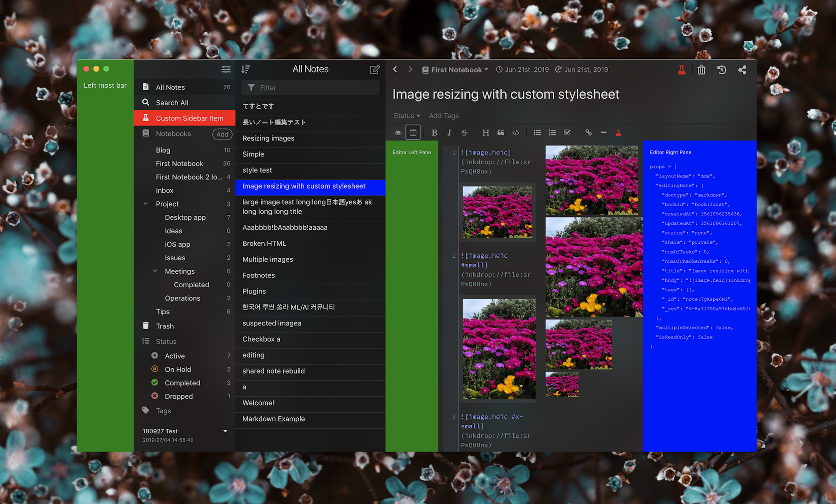Viewport: 836px width, 504px height.
Task: Open Trash in sidebar
Action: click(x=185, y=326)
